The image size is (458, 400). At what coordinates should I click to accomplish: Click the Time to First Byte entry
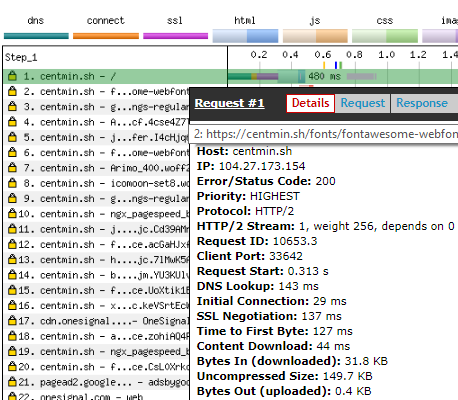pos(275,331)
